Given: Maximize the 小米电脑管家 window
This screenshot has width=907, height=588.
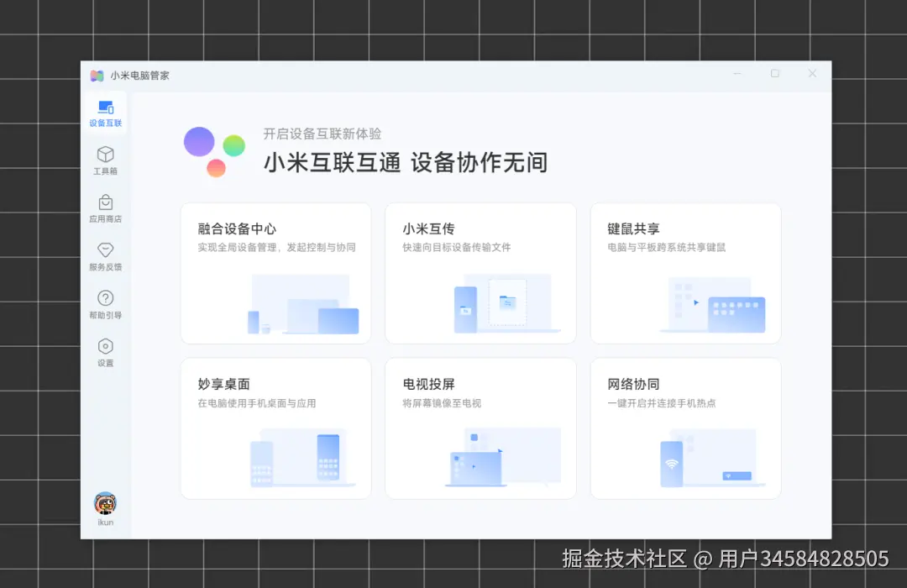Looking at the screenshot, I should point(775,74).
